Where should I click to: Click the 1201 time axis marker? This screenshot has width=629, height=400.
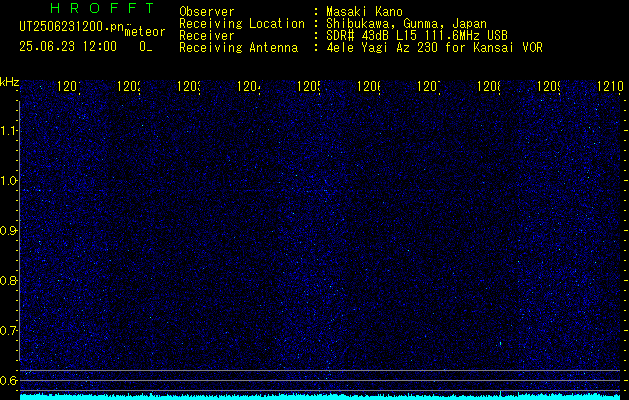pos(69,86)
